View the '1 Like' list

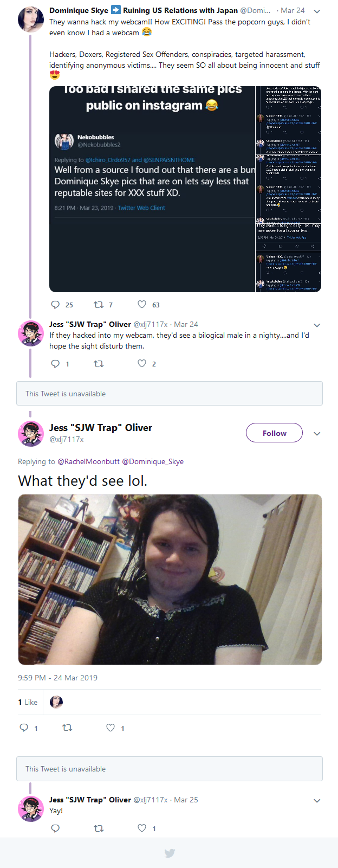click(28, 702)
